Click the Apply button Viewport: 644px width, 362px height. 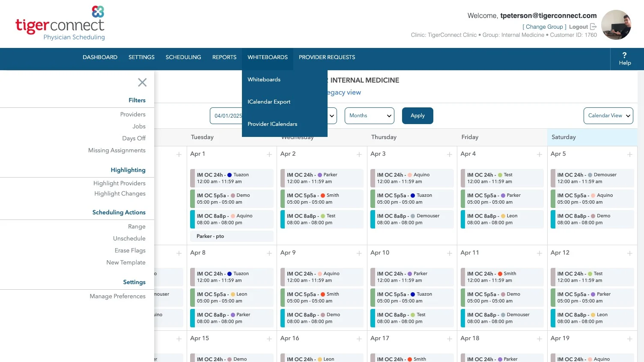pyautogui.click(x=417, y=116)
